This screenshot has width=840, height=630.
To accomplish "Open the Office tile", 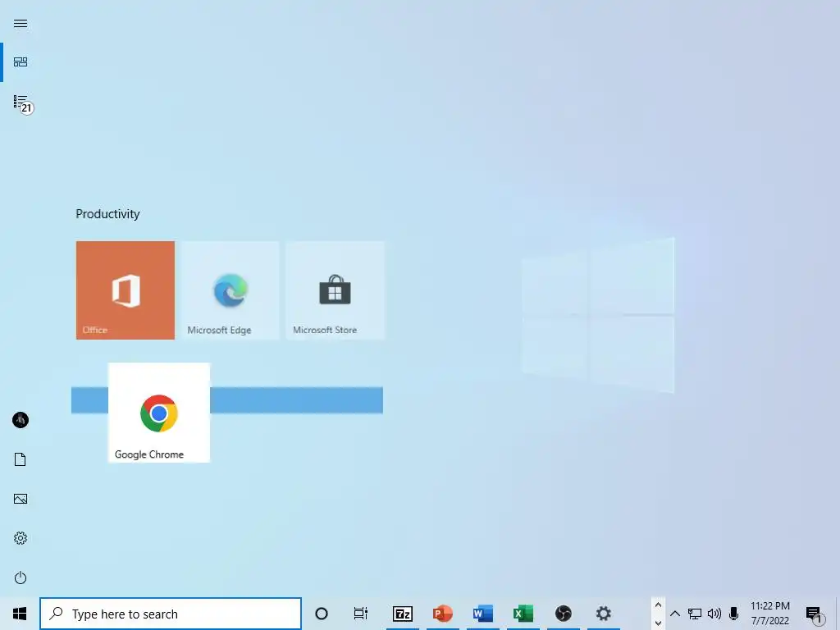I will pyautogui.click(x=126, y=290).
